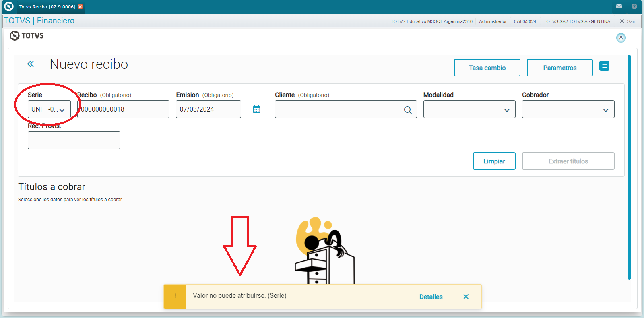Dismiss the Serie warning notification

pos(466,297)
